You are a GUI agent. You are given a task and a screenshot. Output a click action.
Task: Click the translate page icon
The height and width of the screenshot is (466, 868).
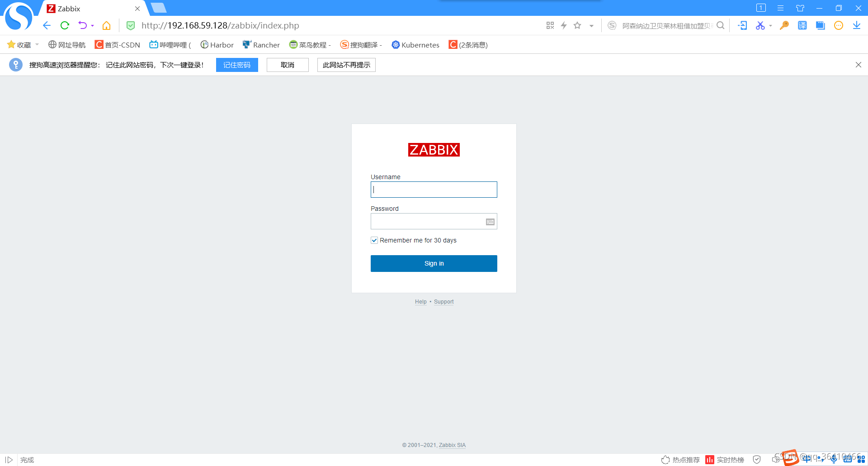click(x=802, y=25)
